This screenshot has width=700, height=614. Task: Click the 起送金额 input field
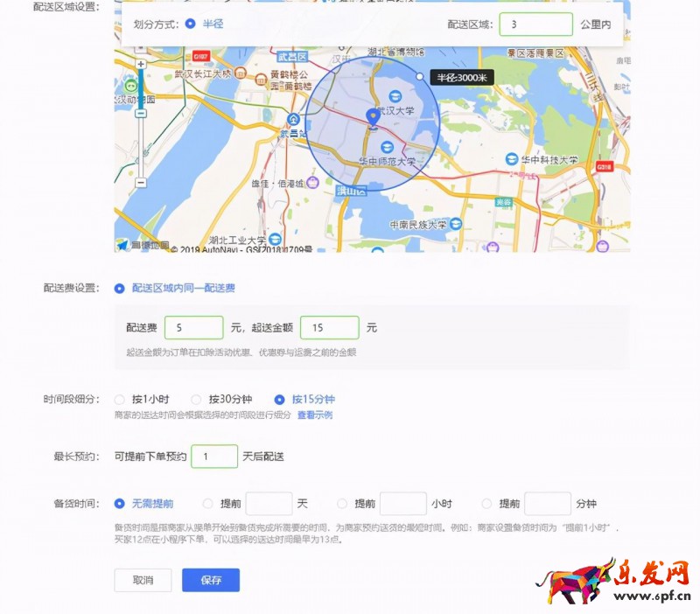(329, 328)
